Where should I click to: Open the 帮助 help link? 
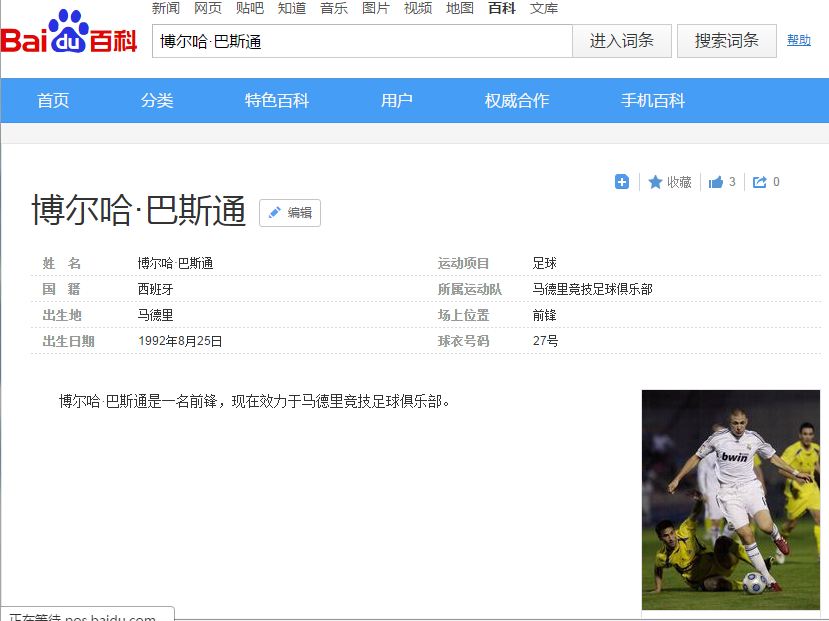[798, 40]
